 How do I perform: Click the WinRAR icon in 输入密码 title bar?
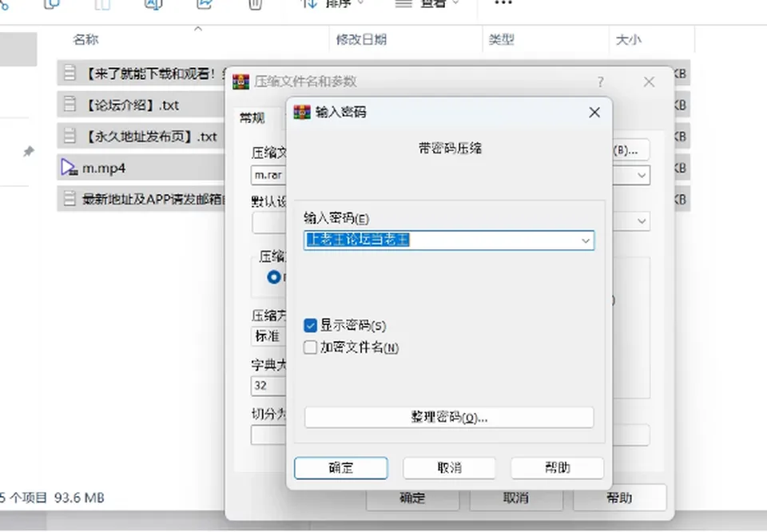[302, 113]
